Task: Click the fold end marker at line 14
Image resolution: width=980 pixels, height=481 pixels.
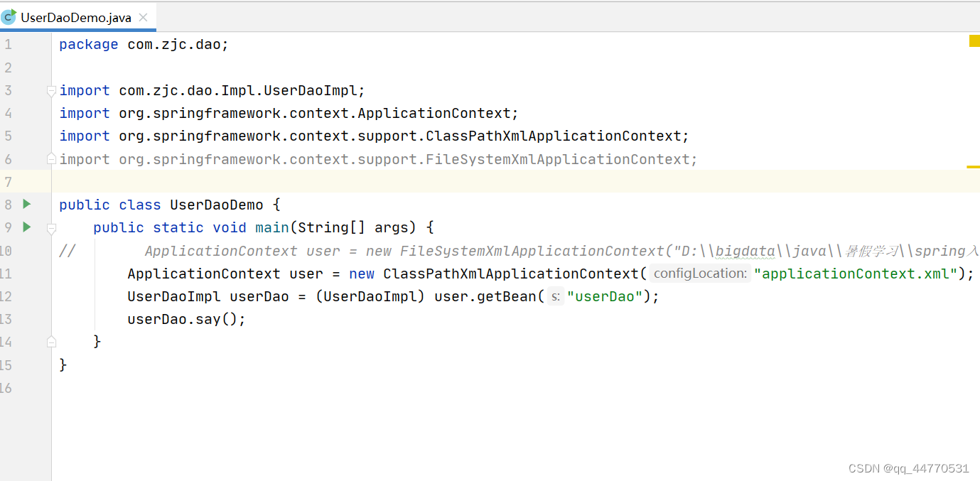Action: pyautogui.click(x=51, y=342)
